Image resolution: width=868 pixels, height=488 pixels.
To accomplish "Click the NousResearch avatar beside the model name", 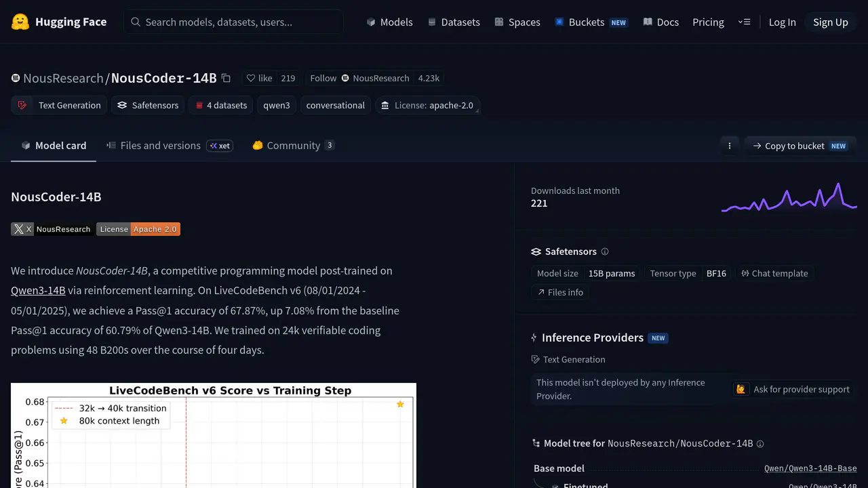I will 16,78.
